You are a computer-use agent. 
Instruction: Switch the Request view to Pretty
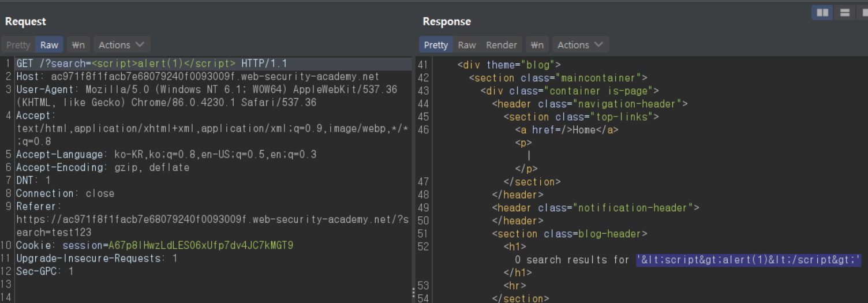coord(18,45)
